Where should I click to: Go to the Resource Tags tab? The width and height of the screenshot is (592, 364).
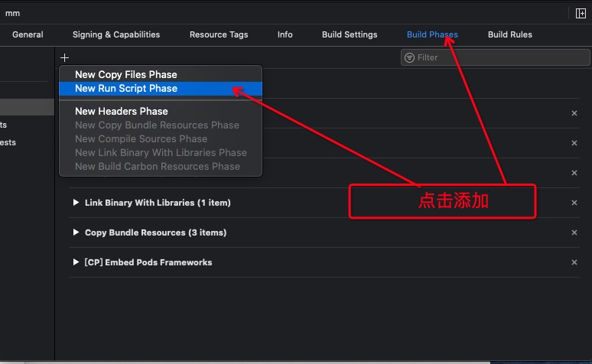(x=219, y=34)
